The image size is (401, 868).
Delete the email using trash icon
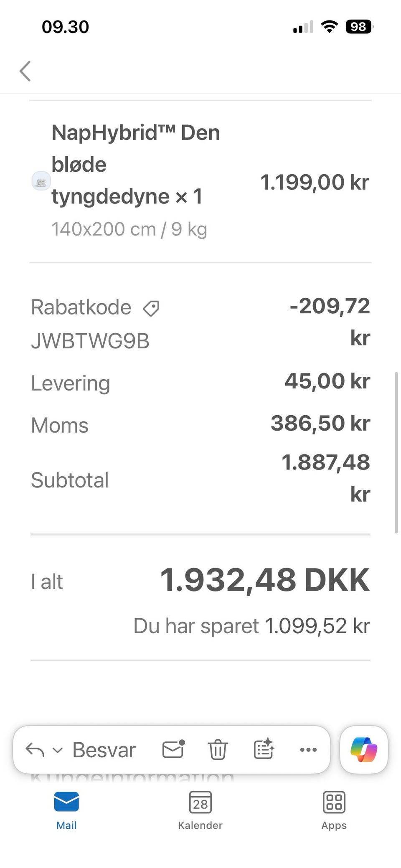[218, 749]
